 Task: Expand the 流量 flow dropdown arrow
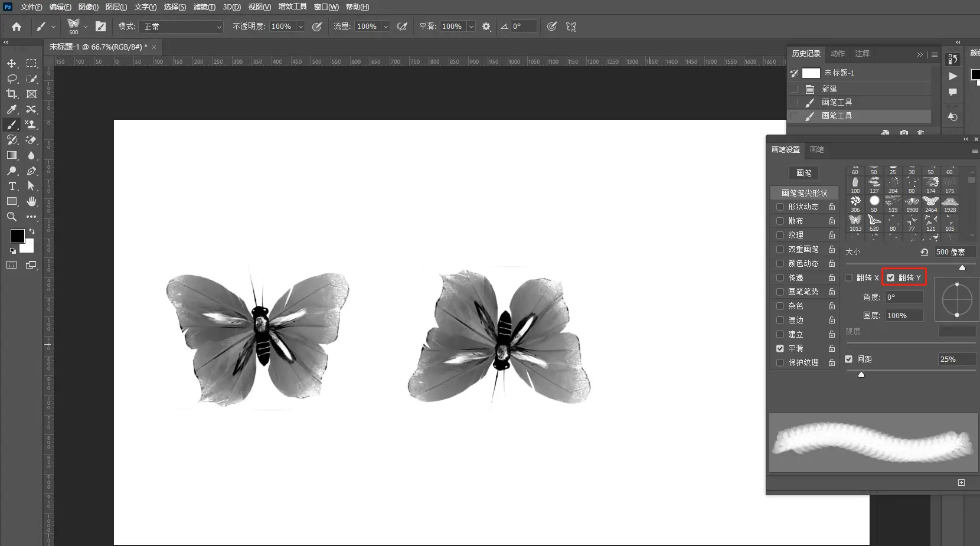(386, 27)
